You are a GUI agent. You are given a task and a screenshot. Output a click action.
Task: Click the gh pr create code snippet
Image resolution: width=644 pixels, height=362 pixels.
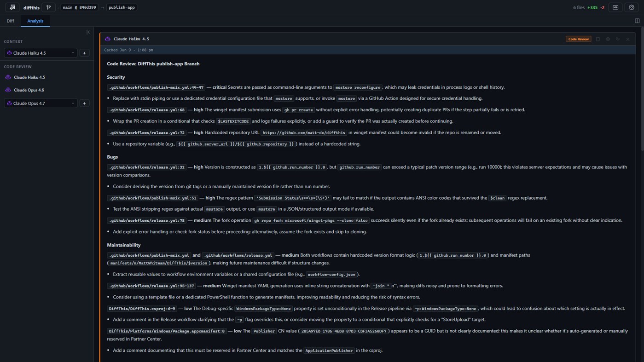click(x=298, y=110)
